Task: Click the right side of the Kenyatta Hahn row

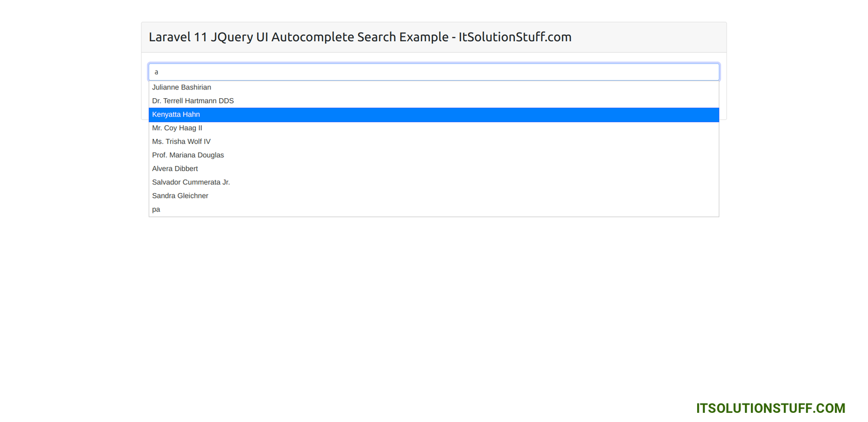Action: pyautogui.click(x=678, y=114)
